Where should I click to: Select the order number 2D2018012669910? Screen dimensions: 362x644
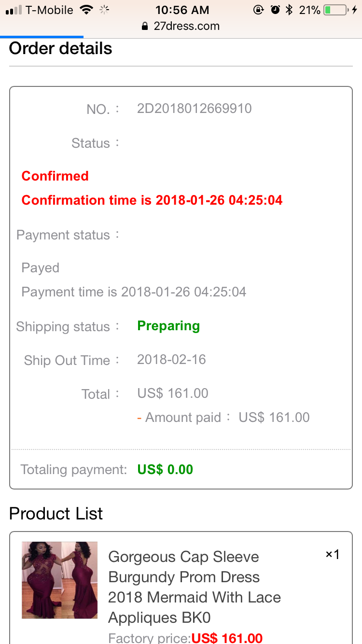click(x=195, y=108)
